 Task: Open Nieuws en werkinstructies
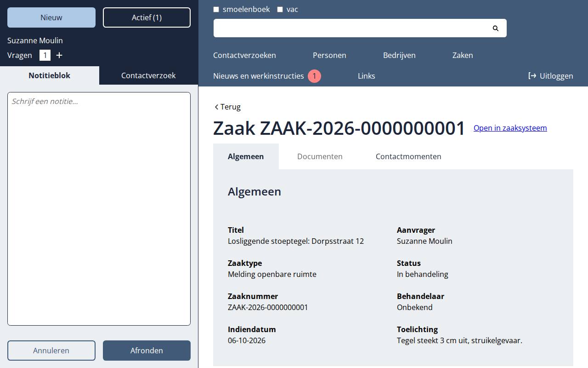(x=259, y=76)
